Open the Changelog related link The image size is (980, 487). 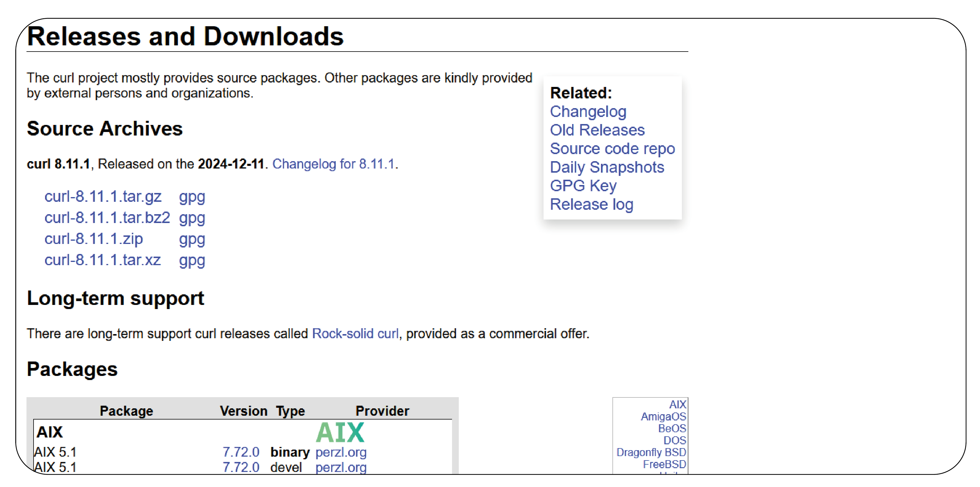click(587, 111)
